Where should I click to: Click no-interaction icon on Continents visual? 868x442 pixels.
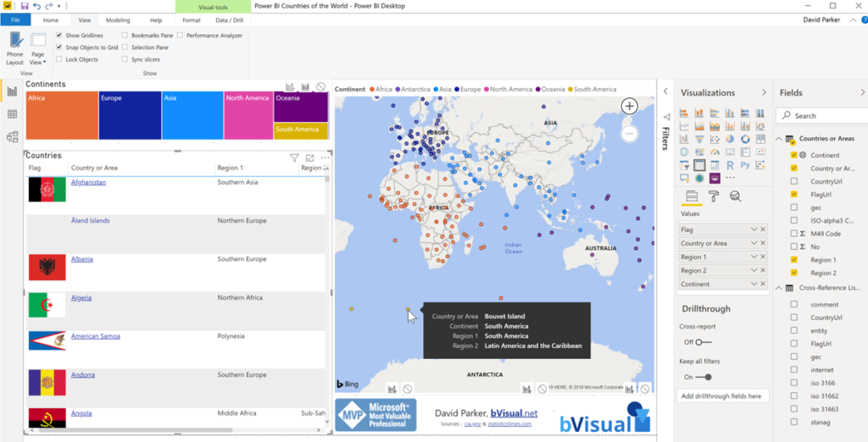320,87
